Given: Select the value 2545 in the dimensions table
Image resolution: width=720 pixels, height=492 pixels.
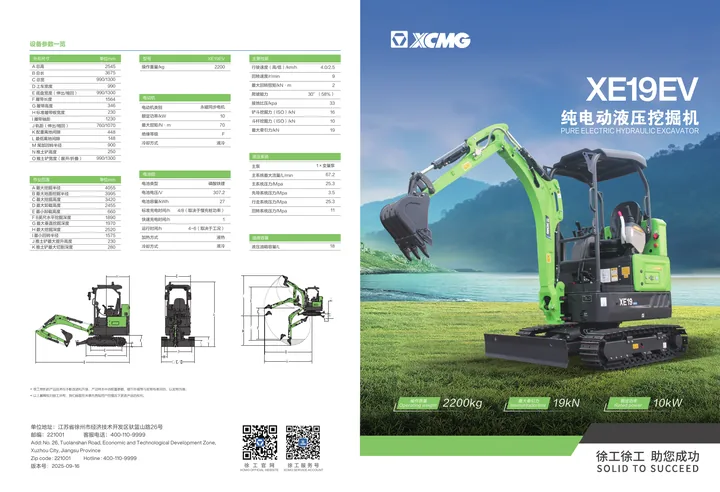Looking at the screenshot, I should [x=110, y=67].
